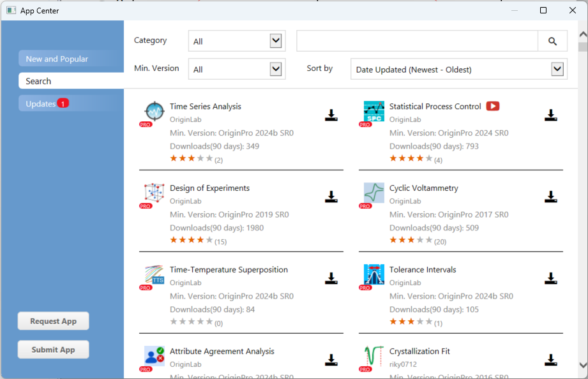The image size is (588, 379).
Task: Open the Time-Temperature Superposition title
Action: tap(229, 269)
